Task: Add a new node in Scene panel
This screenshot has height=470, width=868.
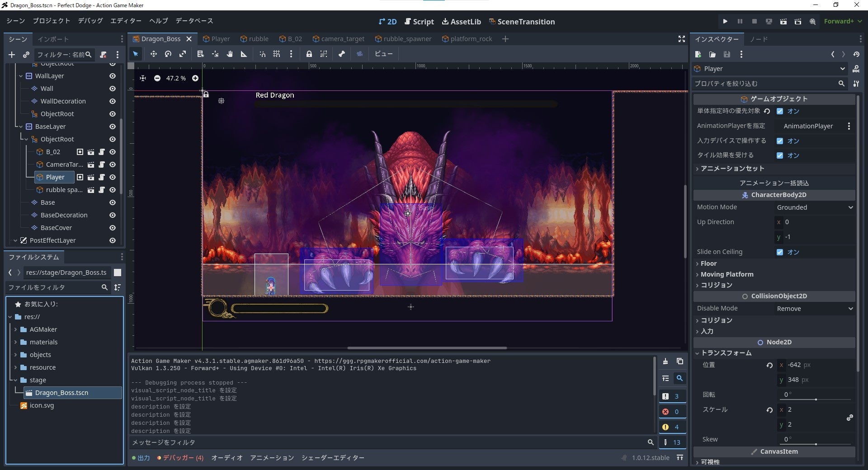Action: pos(12,55)
